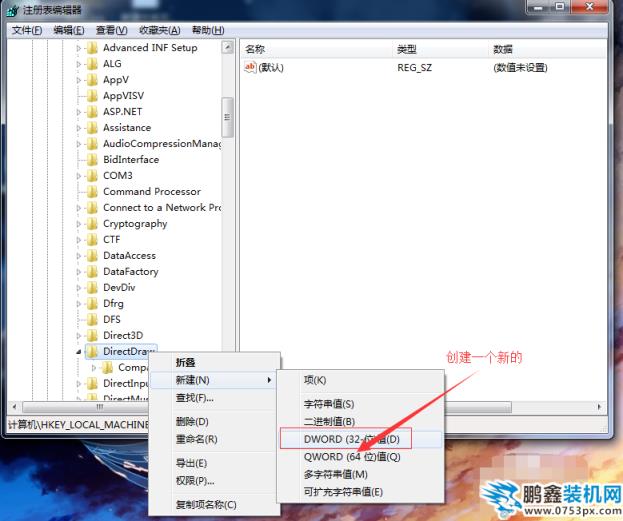Click the BidInterface folder icon
Image resolution: width=623 pixels, height=521 pixels.
pyautogui.click(x=92, y=159)
